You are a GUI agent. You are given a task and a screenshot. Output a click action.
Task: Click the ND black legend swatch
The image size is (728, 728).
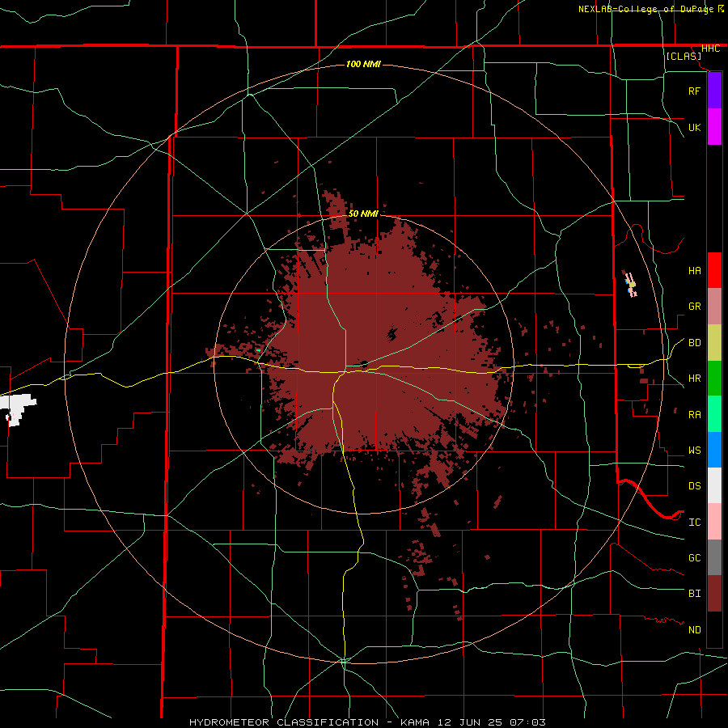coord(714,629)
